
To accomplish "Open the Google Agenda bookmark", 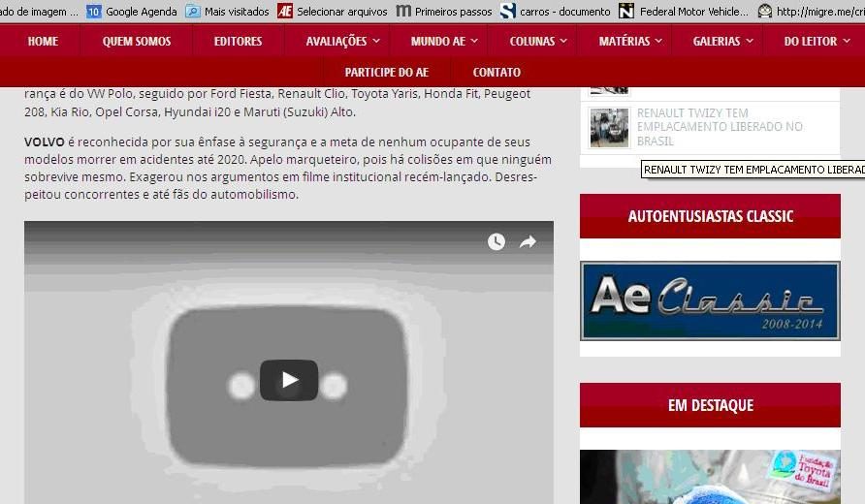I will pos(132,12).
